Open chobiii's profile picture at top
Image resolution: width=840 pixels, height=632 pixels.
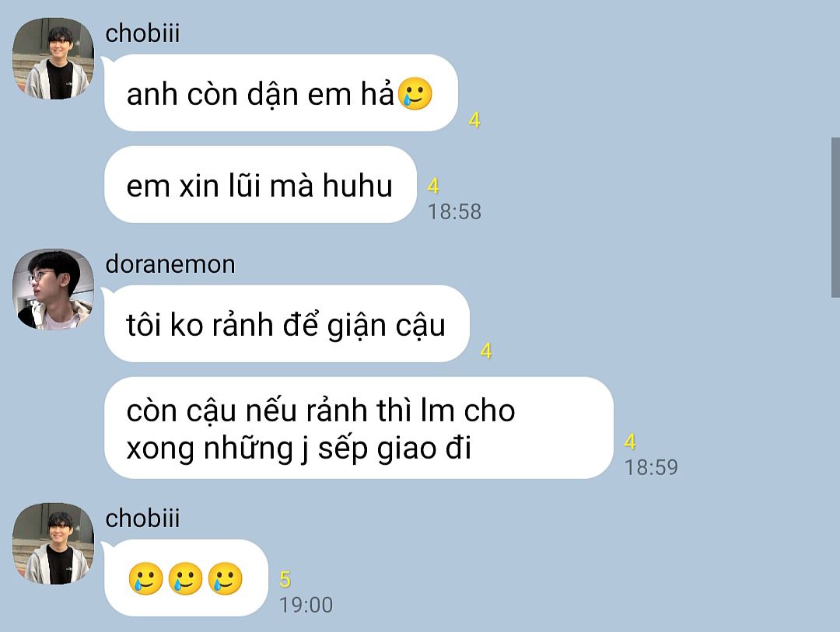[53, 59]
